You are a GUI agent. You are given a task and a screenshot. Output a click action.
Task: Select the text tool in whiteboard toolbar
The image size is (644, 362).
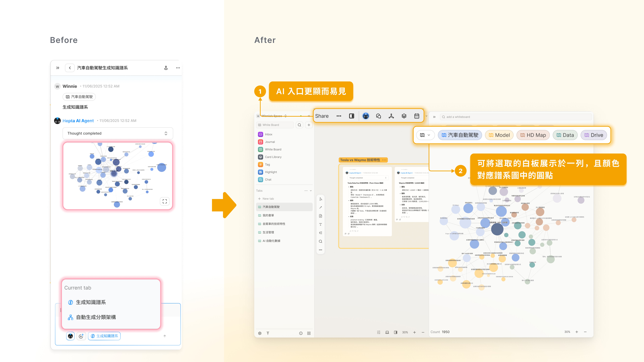320,224
